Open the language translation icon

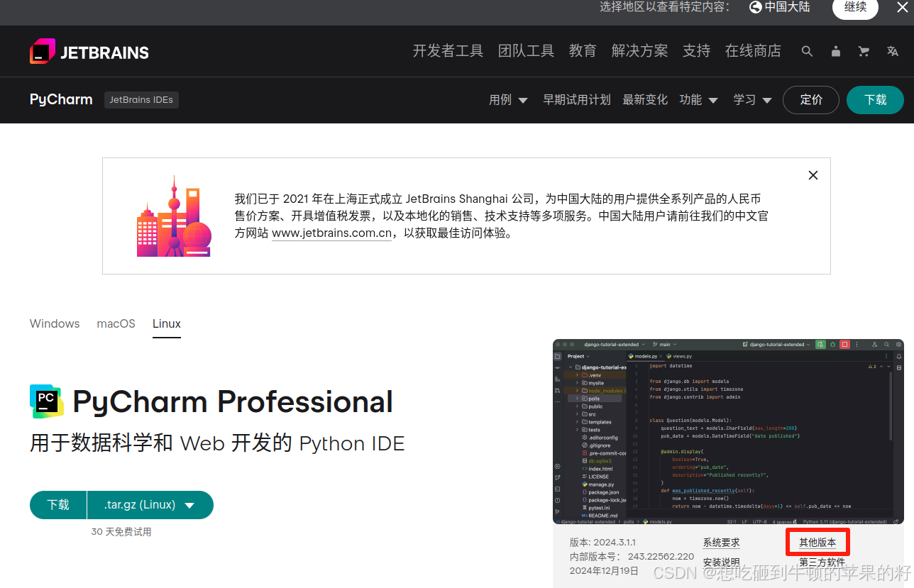(x=893, y=51)
